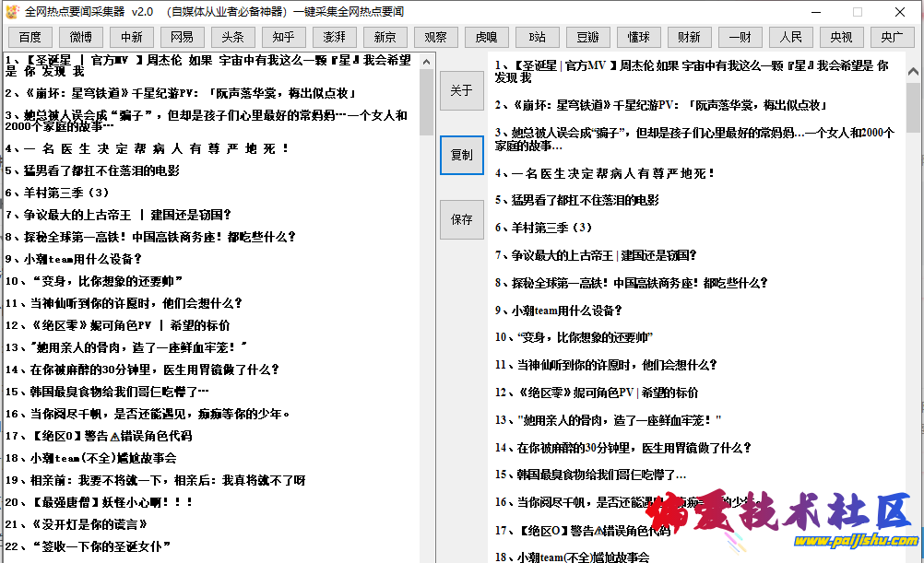The height and width of the screenshot is (563, 924).
Task: Pick the 观察 news source
Action: 435,37
